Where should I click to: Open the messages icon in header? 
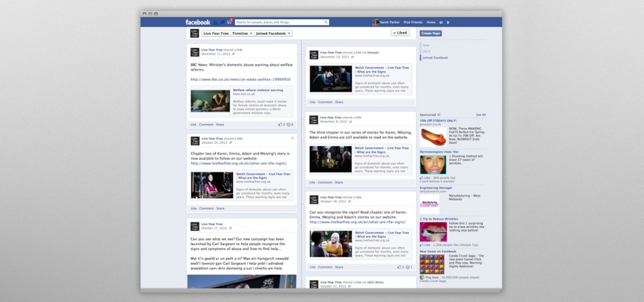click(x=223, y=22)
